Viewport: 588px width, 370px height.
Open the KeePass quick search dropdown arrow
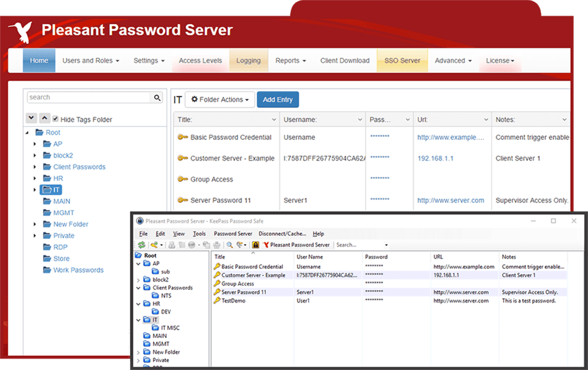(x=386, y=245)
